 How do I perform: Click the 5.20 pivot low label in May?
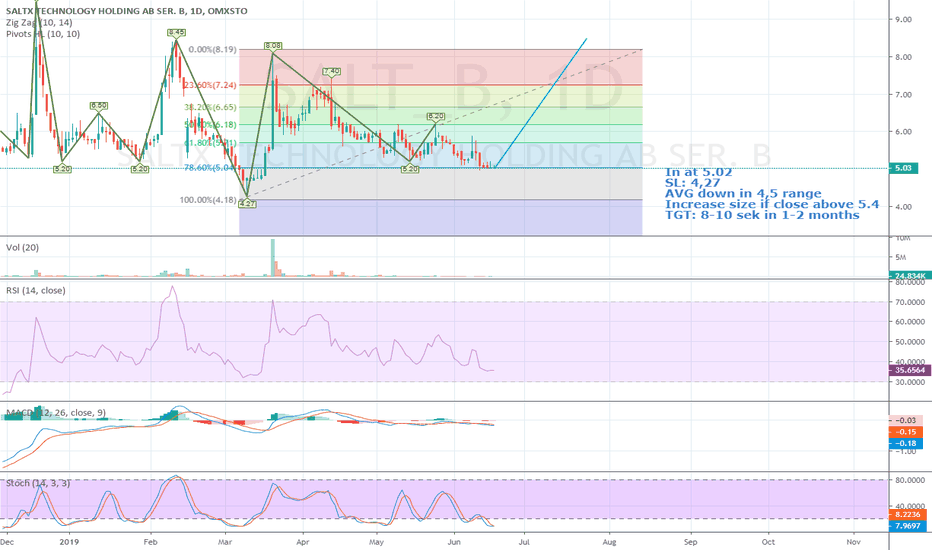410,169
